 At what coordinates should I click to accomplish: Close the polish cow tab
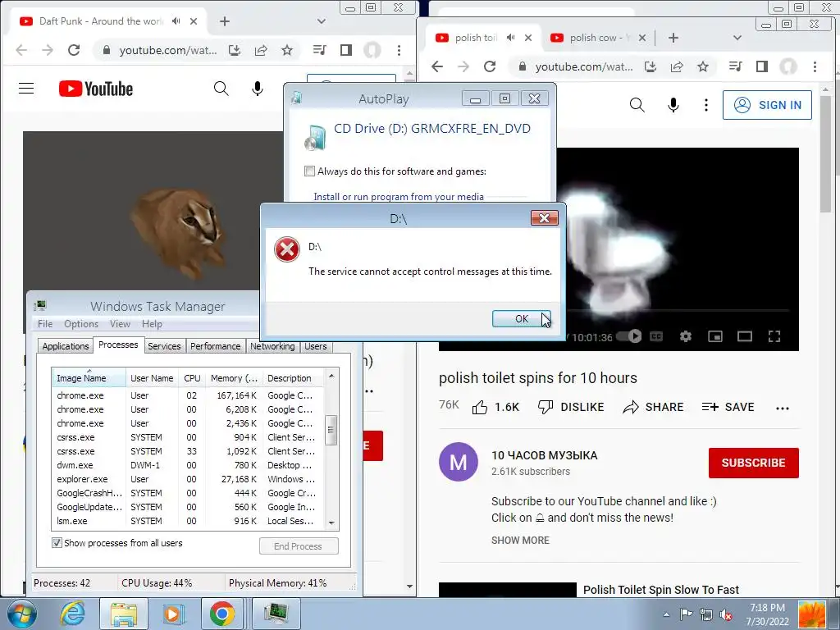(x=641, y=38)
